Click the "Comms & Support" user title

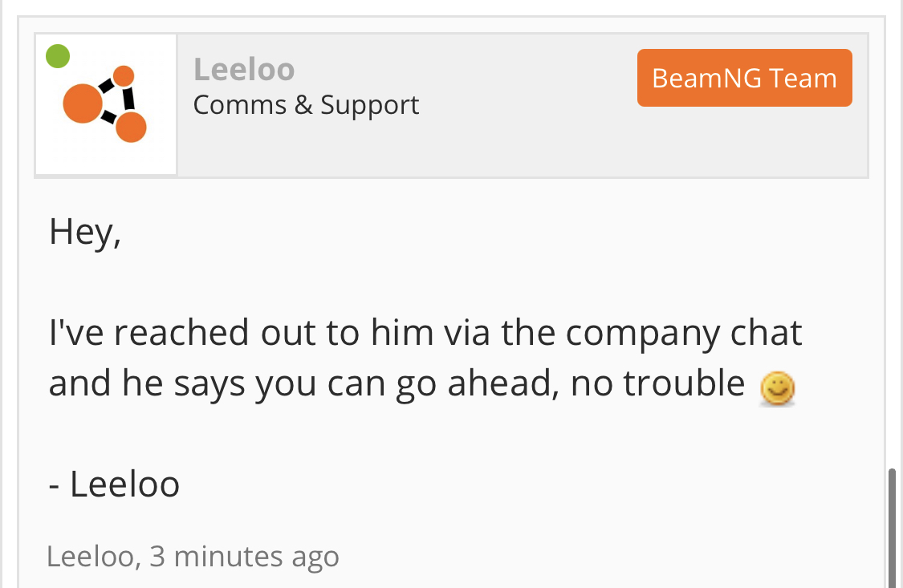coord(306,105)
